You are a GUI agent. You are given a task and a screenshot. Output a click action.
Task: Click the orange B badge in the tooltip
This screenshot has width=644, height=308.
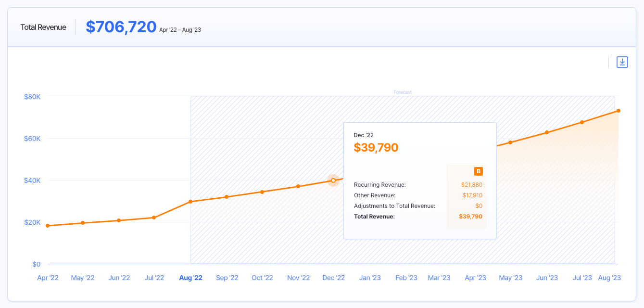pos(479,171)
